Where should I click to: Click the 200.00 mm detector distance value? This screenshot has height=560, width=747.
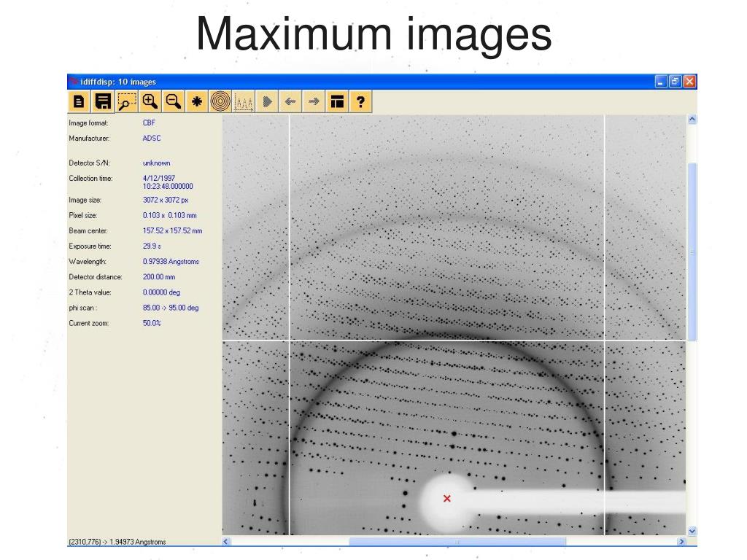(158, 276)
